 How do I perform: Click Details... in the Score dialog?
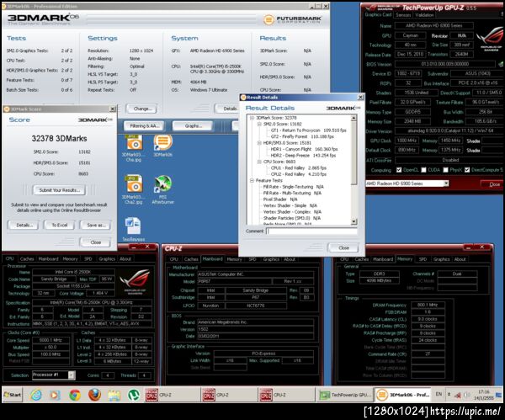[24, 225]
